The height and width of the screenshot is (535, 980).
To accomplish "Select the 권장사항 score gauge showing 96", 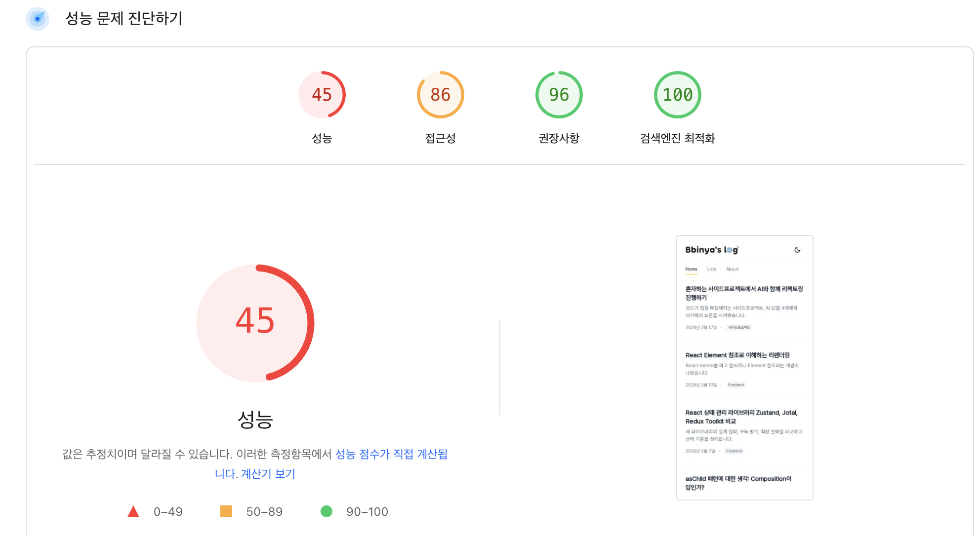I will pyautogui.click(x=559, y=94).
